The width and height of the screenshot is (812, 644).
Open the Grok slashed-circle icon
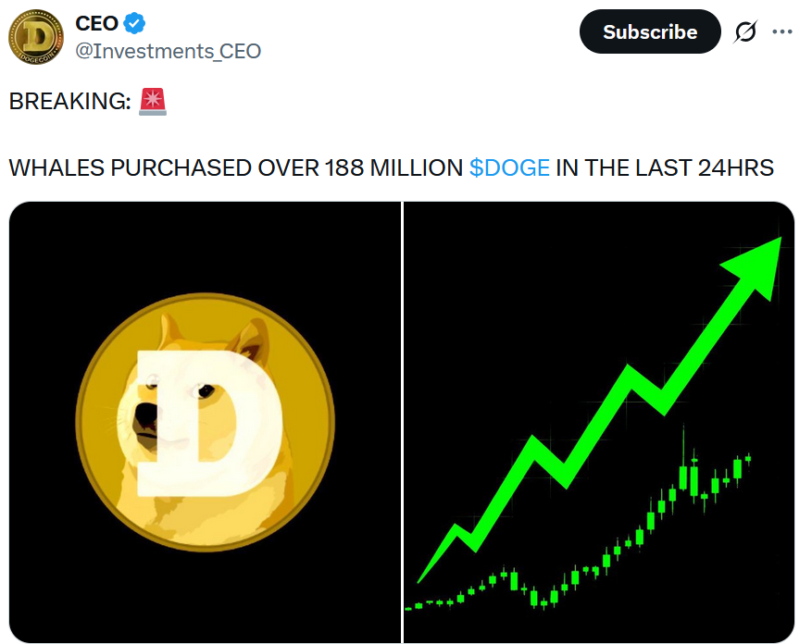744,32
